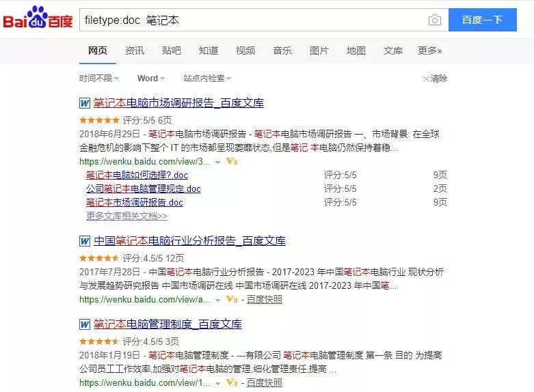The height and width of the screenshot is (392, 534).
Task: Click the 百度一下 search button
Action: 483,20
